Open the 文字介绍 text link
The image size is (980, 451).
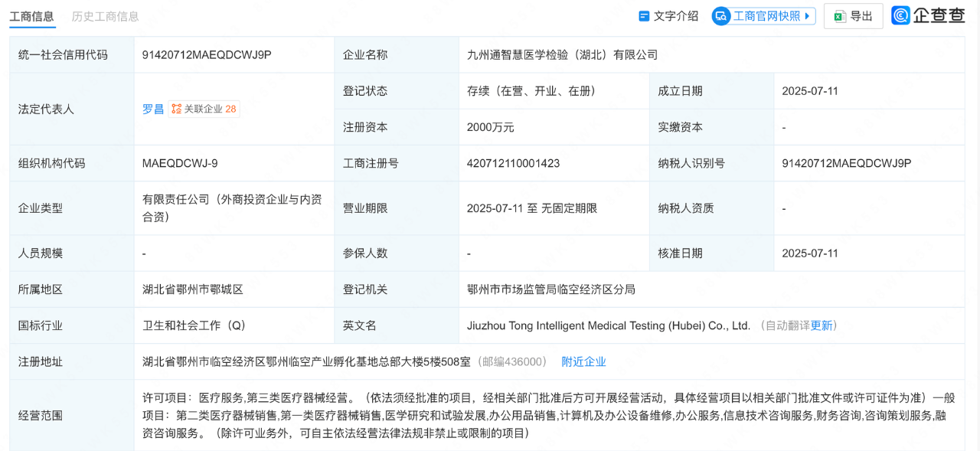point(676,16)
